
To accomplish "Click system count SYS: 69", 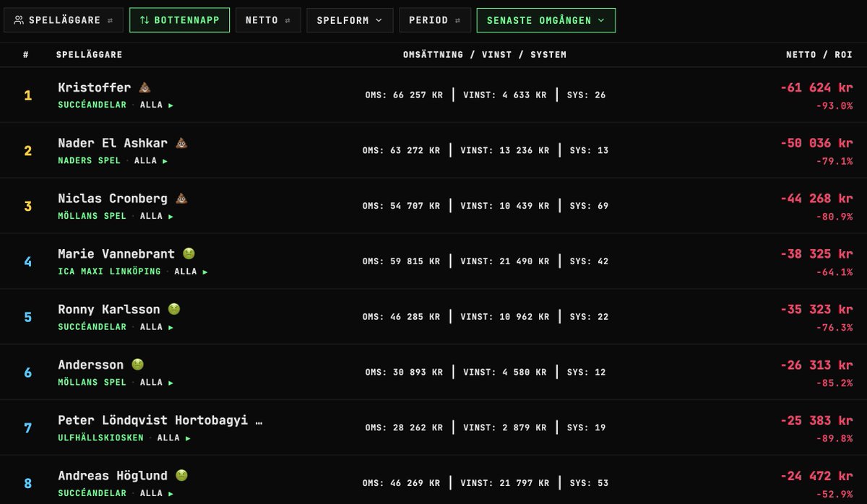I will [589, 206].
